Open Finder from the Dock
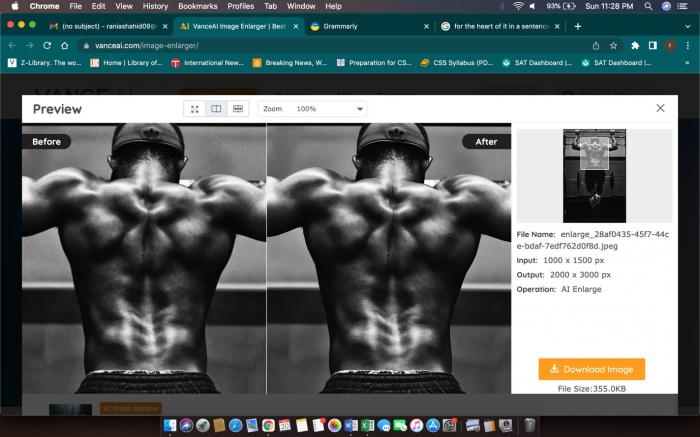 170,425
